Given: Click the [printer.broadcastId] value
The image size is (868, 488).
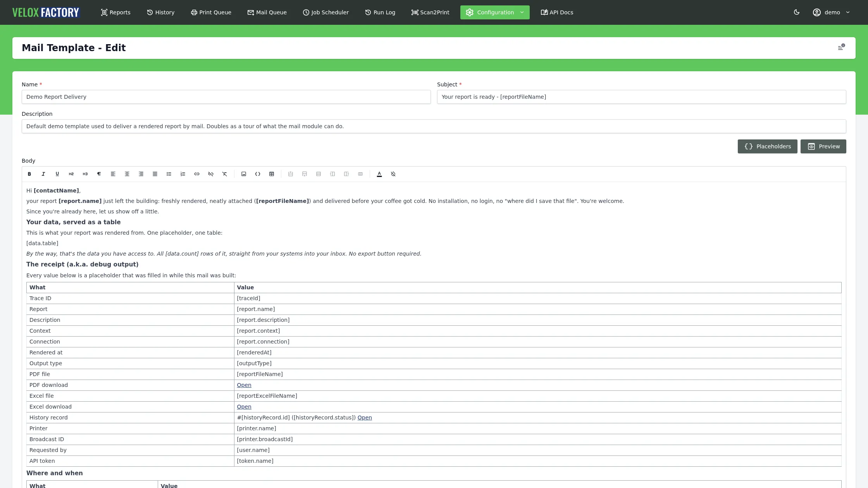Looking at the screenshot, I should pyautogui.click(x=265, y=439).
